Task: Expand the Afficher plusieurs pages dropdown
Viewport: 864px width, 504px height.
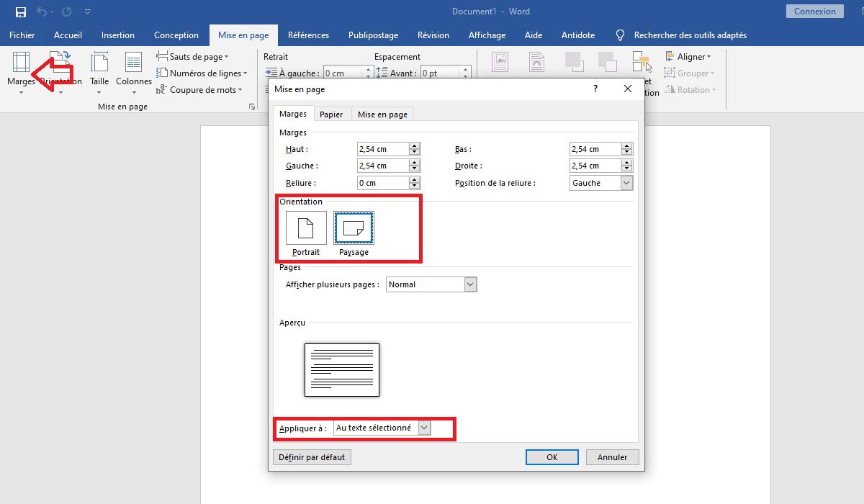Action: pos(470,284)
